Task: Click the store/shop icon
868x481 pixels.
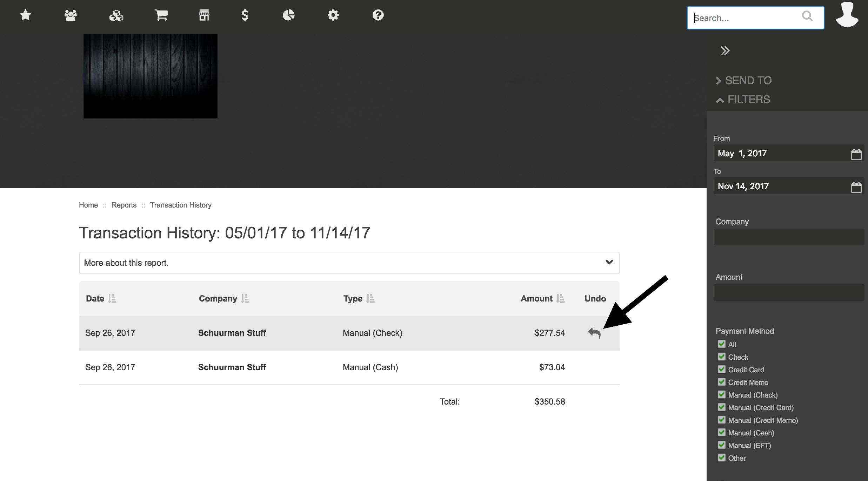Action: click(204, 15)
